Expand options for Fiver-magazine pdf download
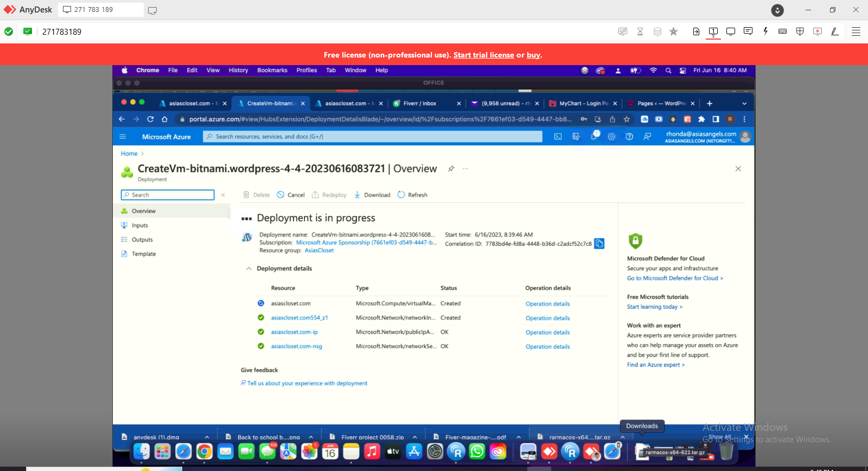The height and width of the screenshot is (471, 868). (519, 437)
